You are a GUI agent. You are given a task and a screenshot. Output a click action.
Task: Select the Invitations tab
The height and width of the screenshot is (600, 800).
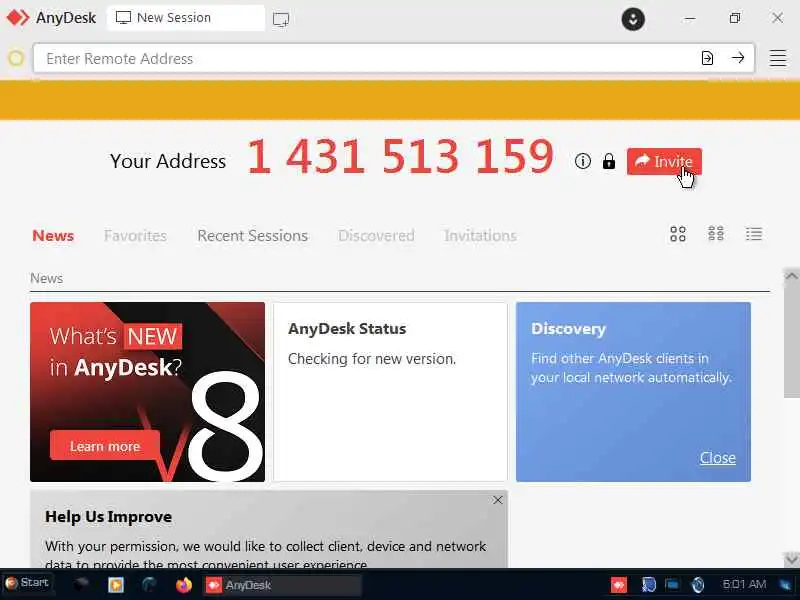click(x=480, y=236)
